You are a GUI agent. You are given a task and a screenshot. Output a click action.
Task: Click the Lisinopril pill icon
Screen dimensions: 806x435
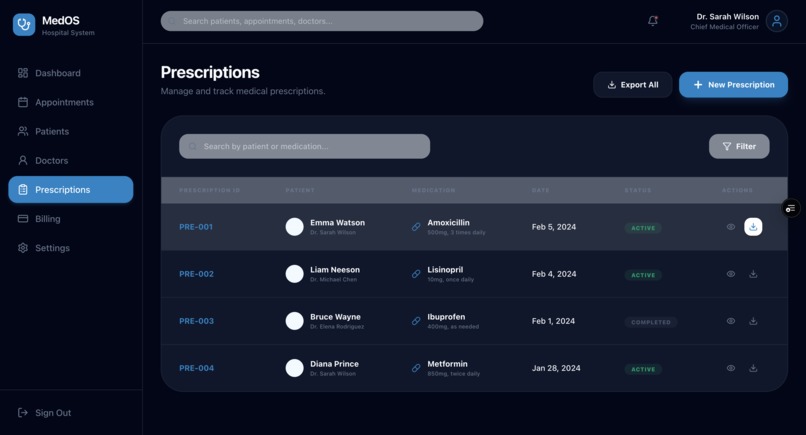[416, 274]
